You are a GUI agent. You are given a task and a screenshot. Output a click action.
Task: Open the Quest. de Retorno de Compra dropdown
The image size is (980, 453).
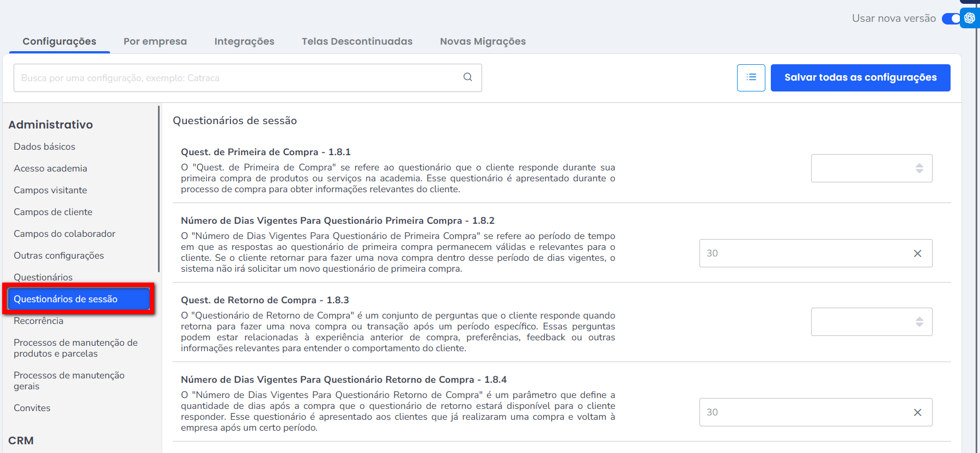click(871, 322)
